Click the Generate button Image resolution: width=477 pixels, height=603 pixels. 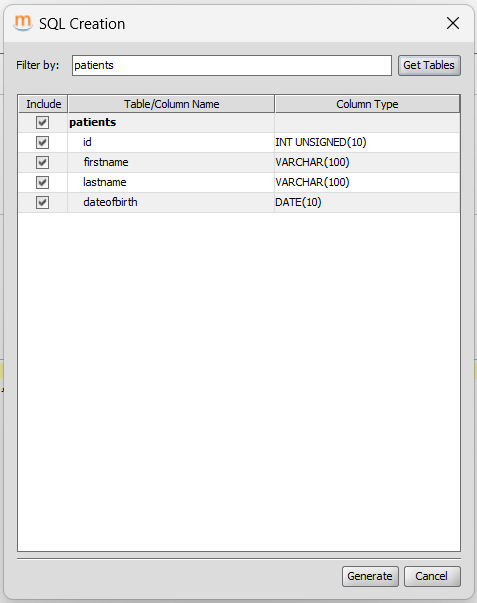click(370, 576)
